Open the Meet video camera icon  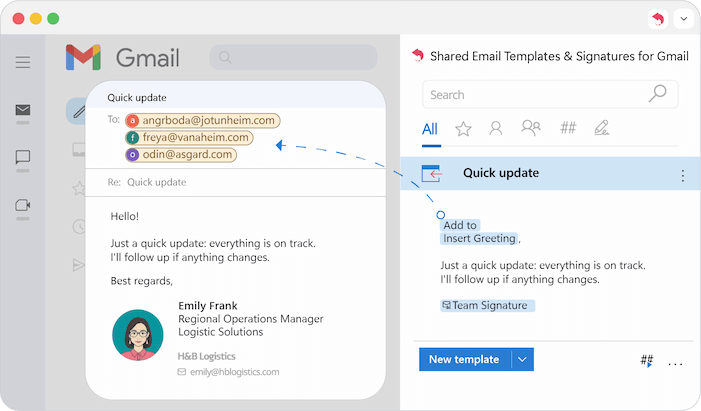(x=23, y=205)
